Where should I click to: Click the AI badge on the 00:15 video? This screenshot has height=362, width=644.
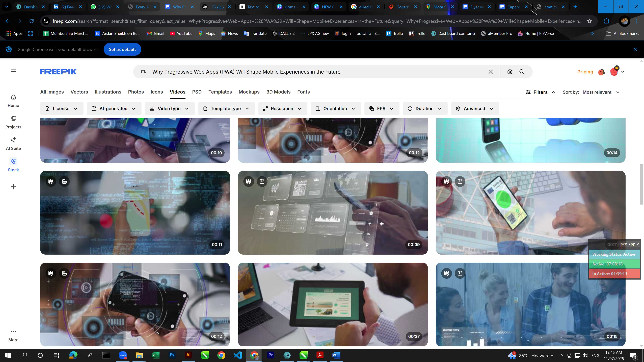pyautogui.click(x=460, y=273)
